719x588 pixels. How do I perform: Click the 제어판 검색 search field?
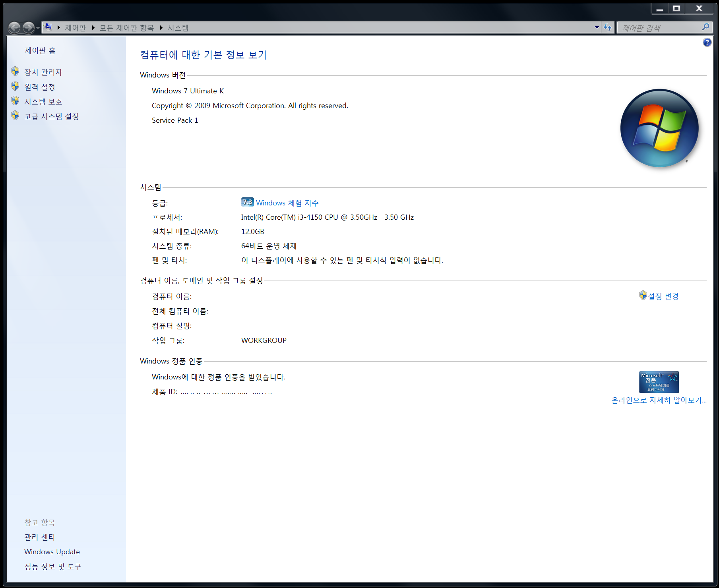(660, 28)
